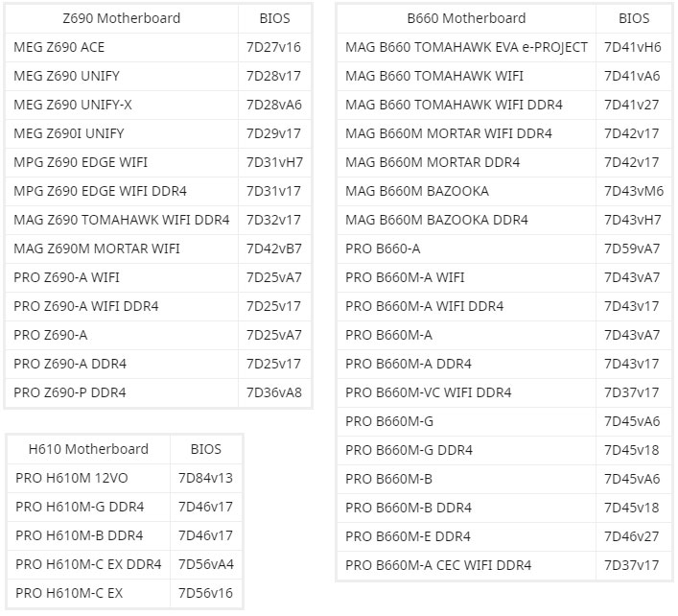This screenshot has width=678, height=616.
Task: Click PRO H610M-C EX DDR4 entry
Action: click(x=88, y=564)
